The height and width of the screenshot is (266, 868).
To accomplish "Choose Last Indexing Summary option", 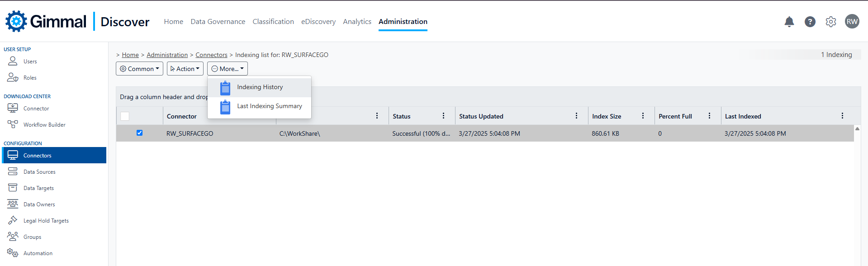I will [x=269, y=106].
